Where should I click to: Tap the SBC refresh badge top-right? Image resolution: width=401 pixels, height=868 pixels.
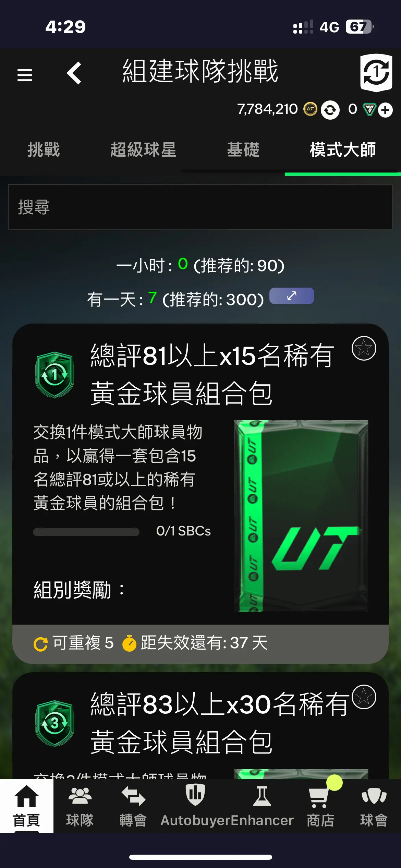tap(376, 73)
